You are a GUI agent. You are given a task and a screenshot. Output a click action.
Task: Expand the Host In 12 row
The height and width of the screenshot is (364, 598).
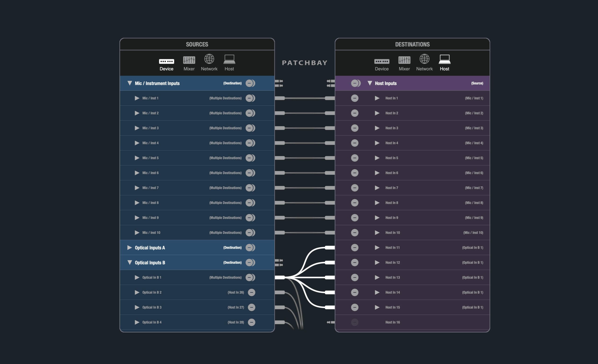[377, 263]
